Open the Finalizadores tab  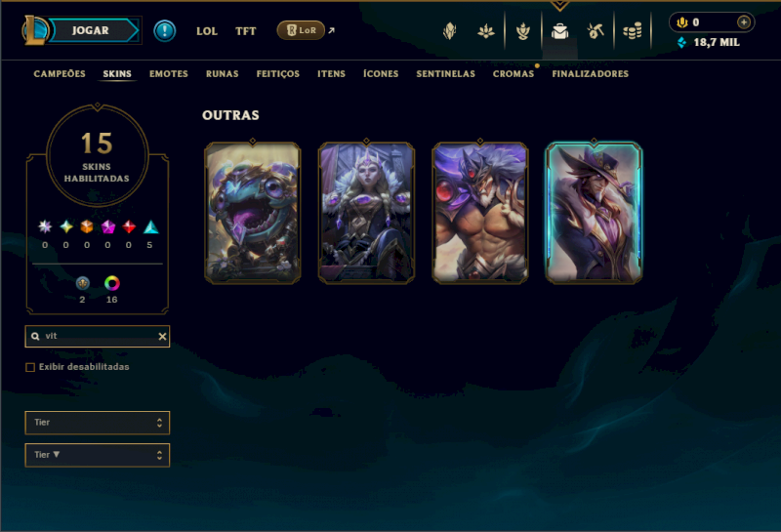pos(591,74)
